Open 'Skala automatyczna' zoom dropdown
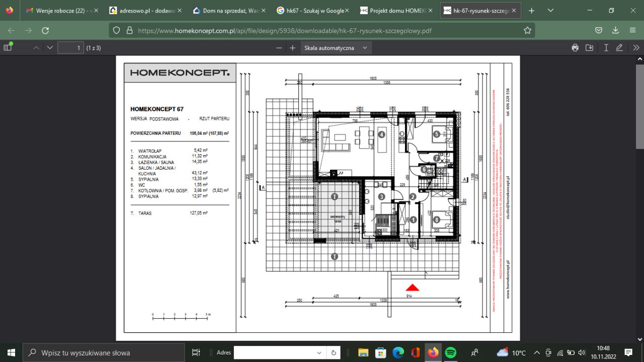Viewport: 644px width, 362px height. (336, 48)
